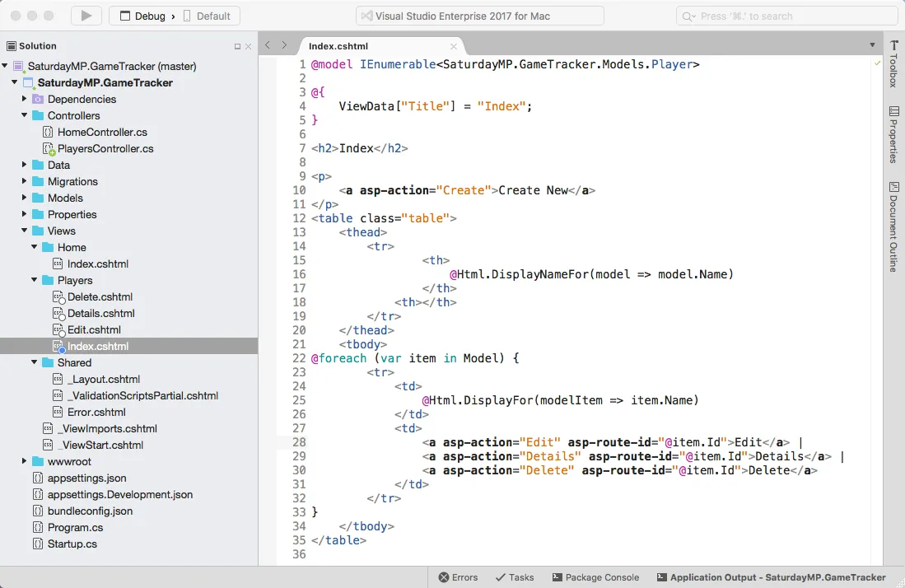Select the Edit.cshtml file icon

(x=58, y=330)
